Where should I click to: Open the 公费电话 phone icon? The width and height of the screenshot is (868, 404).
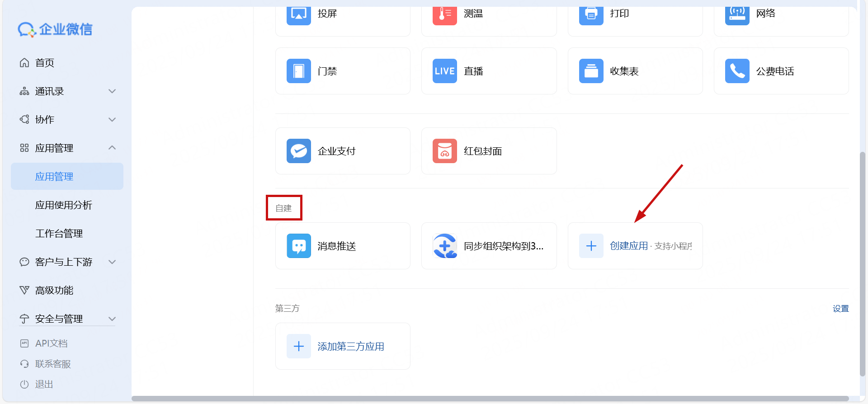click(737, 71)
